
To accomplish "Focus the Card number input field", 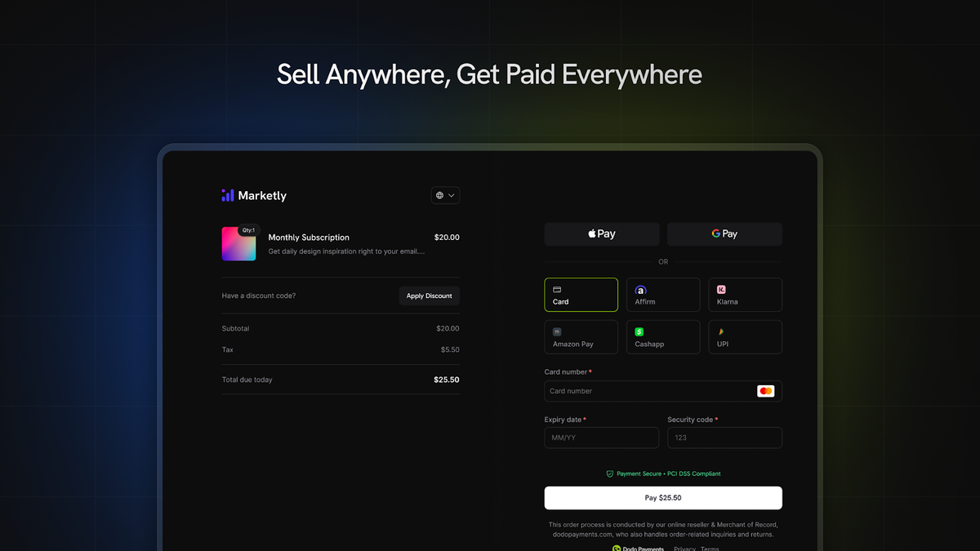I will pyautogui.click(x=645, y=391).
